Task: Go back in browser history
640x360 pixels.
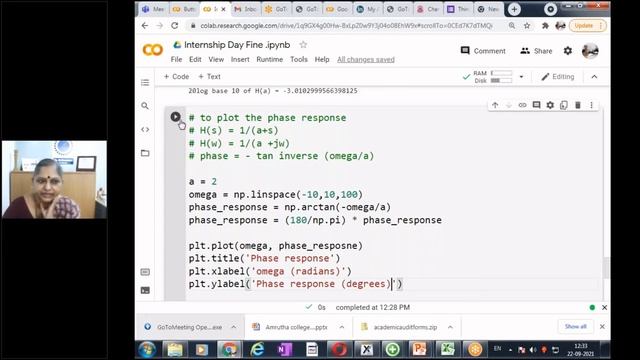Action: (145, 26)
